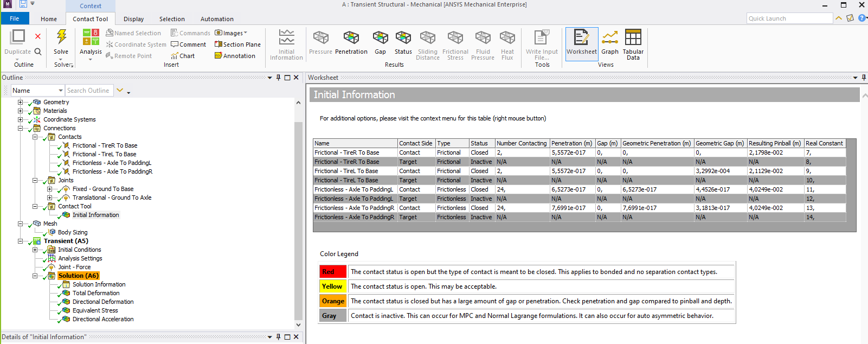Click the Named Selection button
The image size is (868, 344).
[133, 33]
